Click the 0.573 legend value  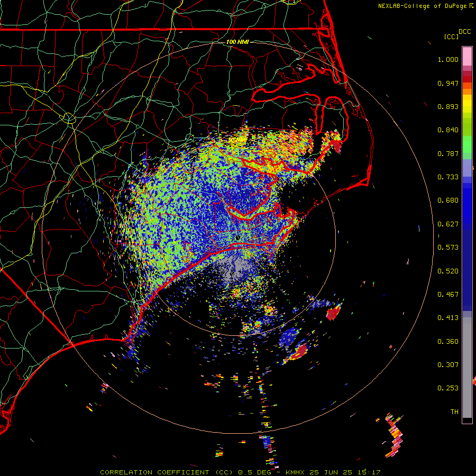(x=448, y=248)
